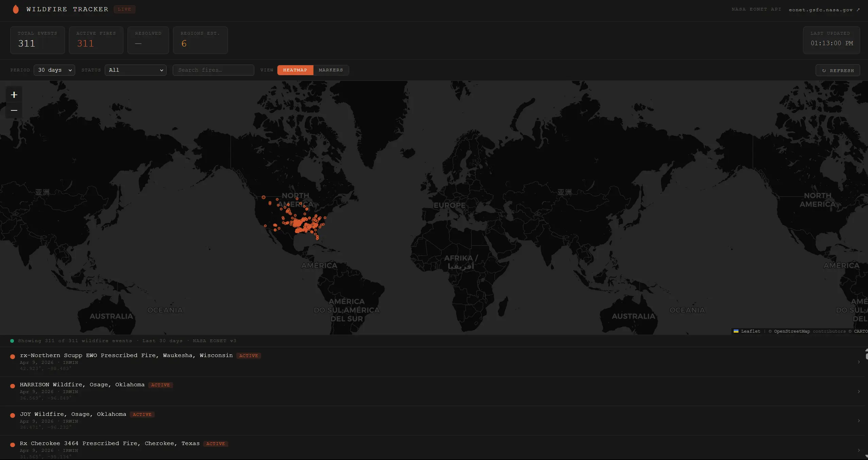Click the Refresh button
The height and width of the screenshot is (460, 868).
838,70
